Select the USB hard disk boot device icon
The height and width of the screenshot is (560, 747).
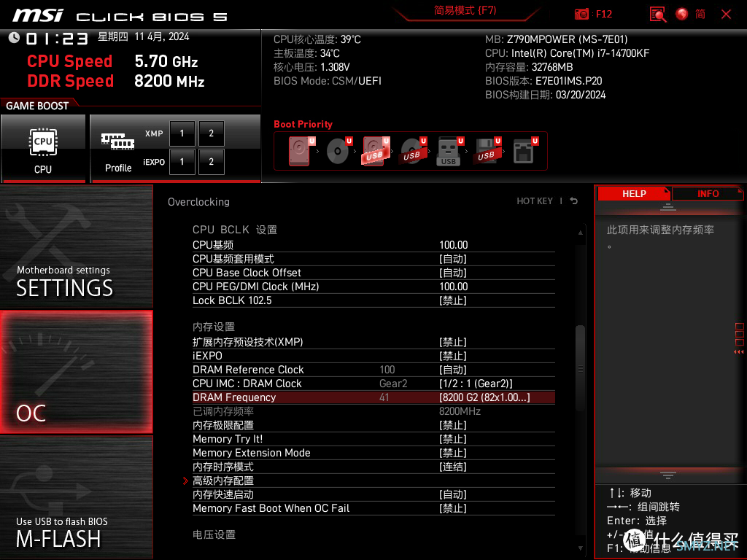(376, 151)
